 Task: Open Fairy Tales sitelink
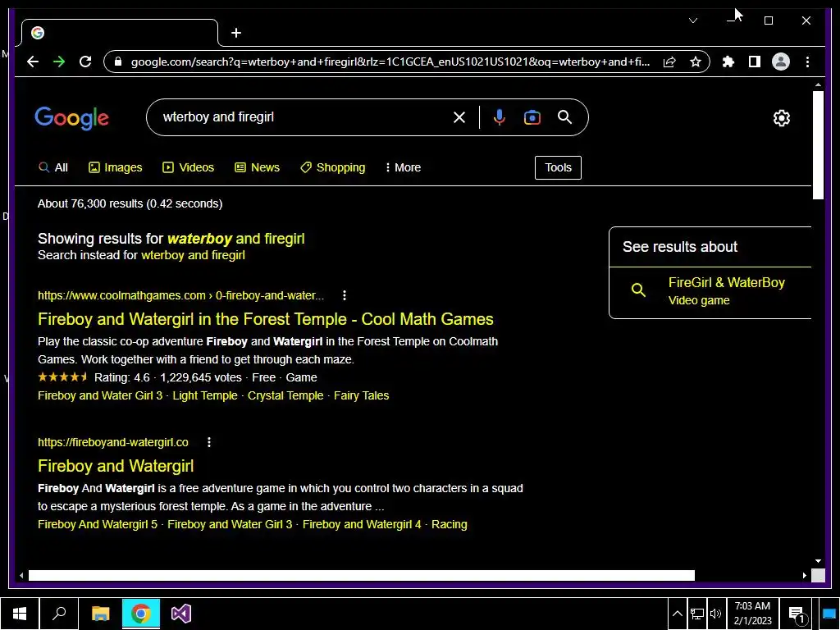pos(361,395)
